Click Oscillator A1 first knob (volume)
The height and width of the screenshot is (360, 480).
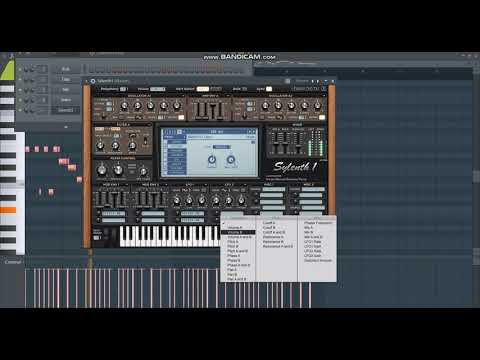click(124, 106)
